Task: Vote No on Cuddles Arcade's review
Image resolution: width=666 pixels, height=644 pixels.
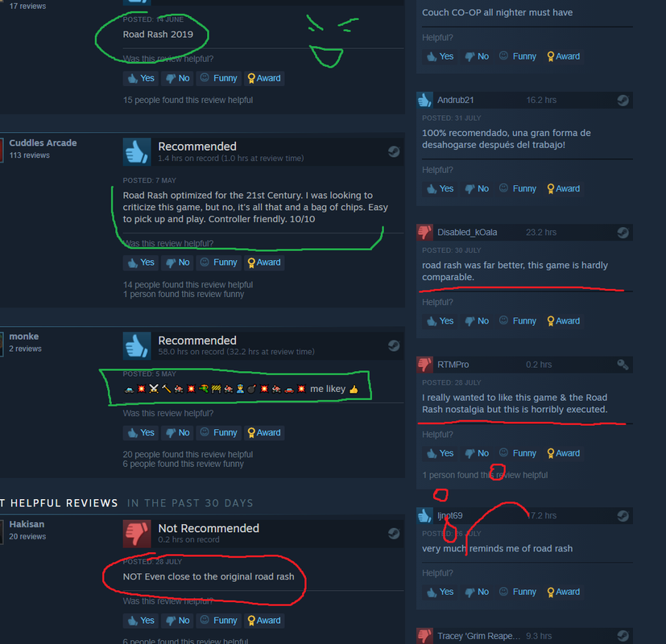Action: pos(177,262)
